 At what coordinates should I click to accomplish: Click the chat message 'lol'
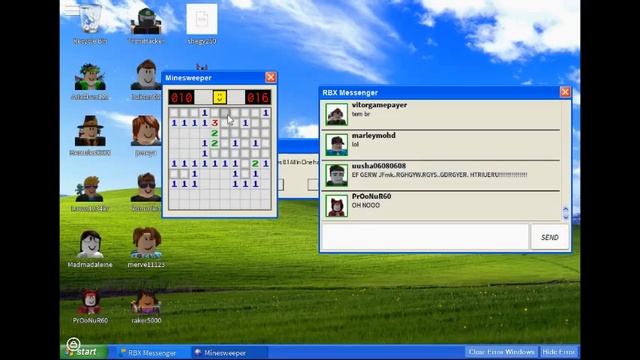pyautogui.click(x=355, y=144)
